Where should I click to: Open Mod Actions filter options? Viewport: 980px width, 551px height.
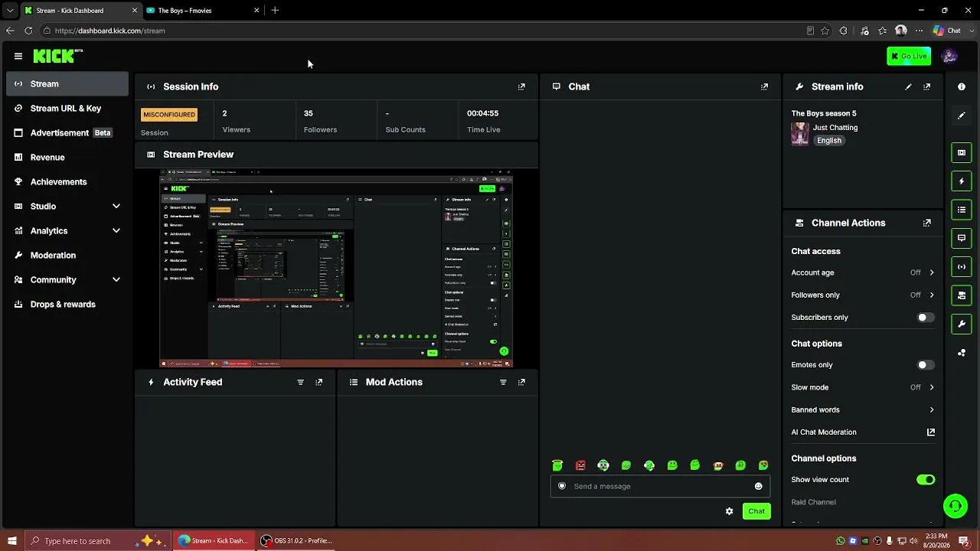[x=503, y=382]
